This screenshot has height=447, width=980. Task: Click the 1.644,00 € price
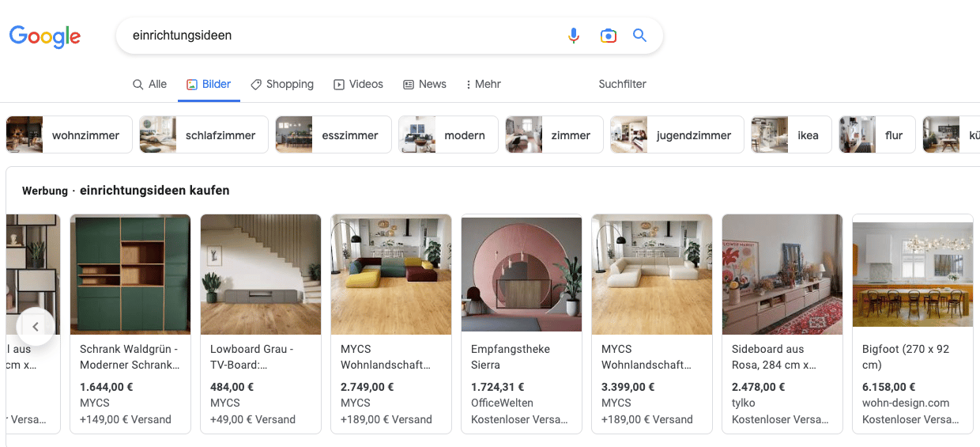click(x=107, y=387)
